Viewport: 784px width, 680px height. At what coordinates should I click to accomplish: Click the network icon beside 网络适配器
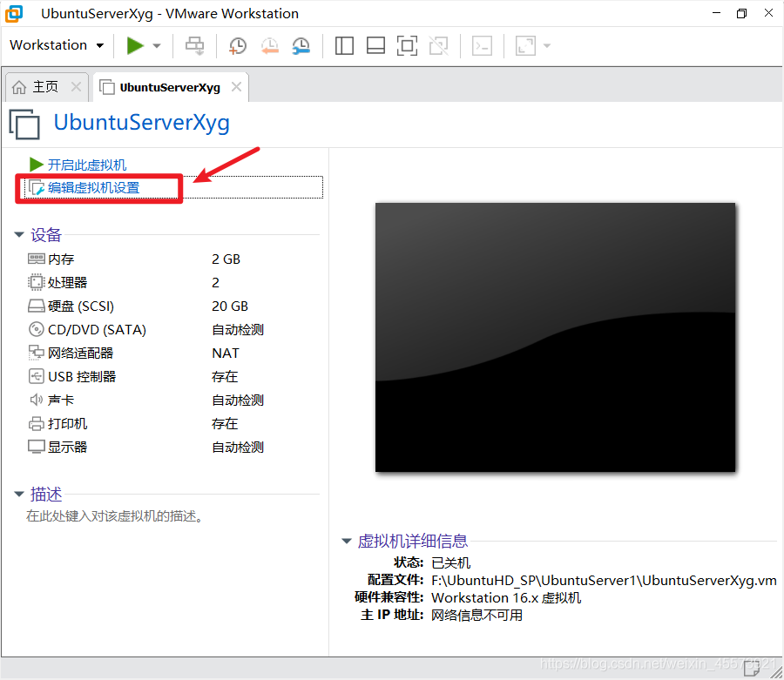[36, 353]
